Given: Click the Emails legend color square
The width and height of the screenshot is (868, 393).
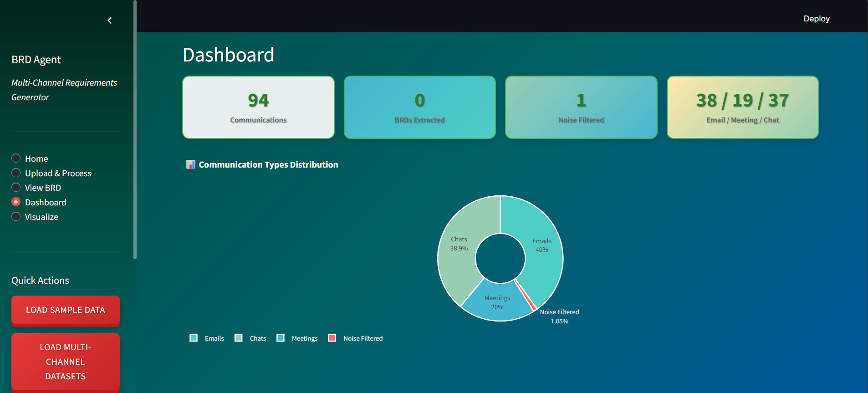Looking at the screenshot, I should 194,338.
